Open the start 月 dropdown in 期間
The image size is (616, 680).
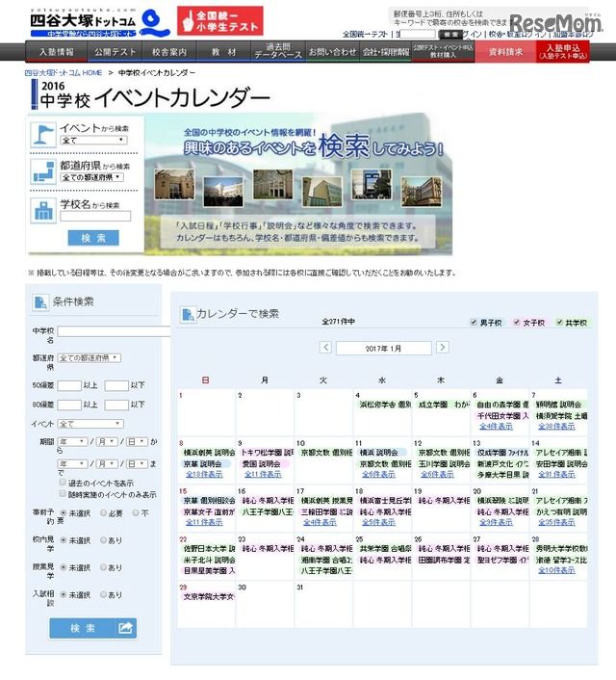(x=107, y=441)
